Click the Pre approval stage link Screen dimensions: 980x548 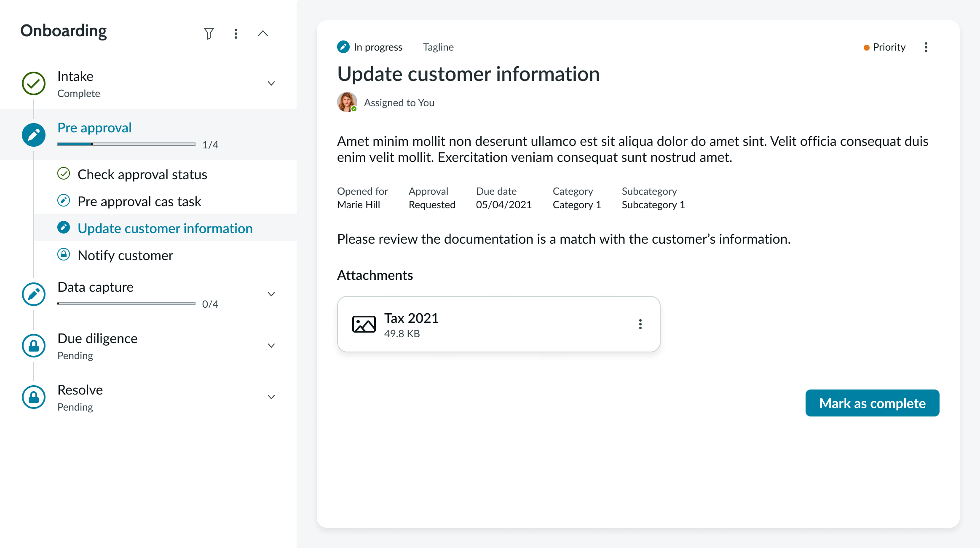click(x=94, y=127)
